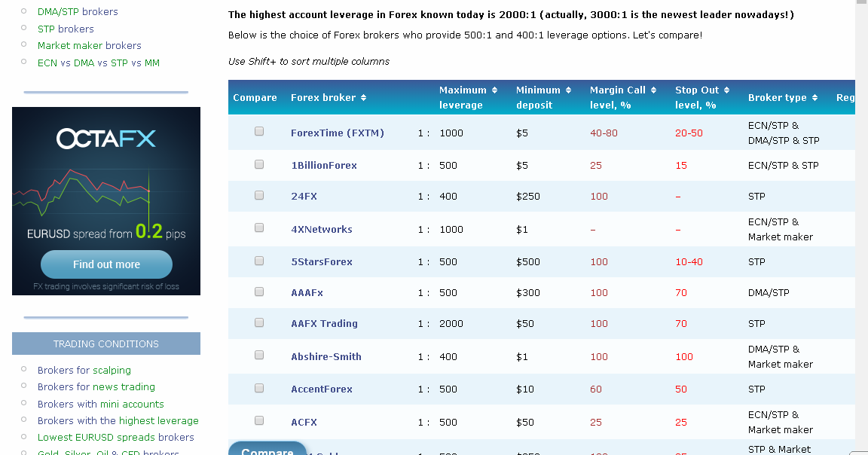The image size is (868, 455).
Task: Visit Abshire-Smith broker page
Action: 326,357
